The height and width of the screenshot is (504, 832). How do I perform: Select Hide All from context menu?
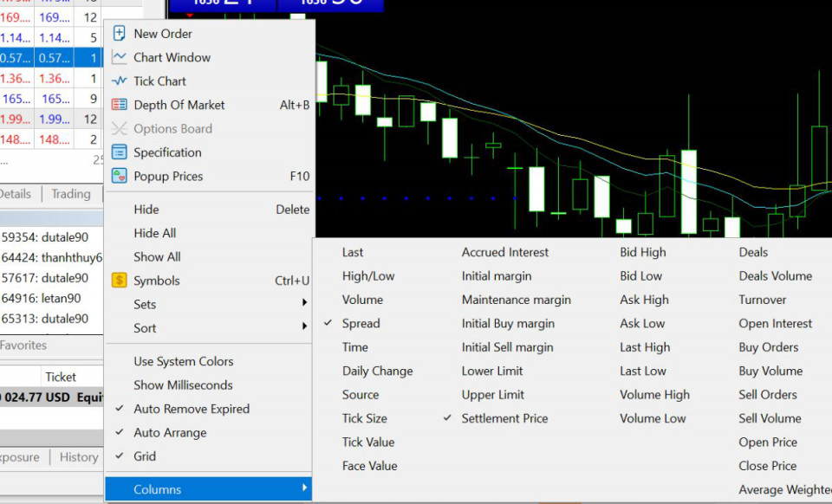pos(155,233)
